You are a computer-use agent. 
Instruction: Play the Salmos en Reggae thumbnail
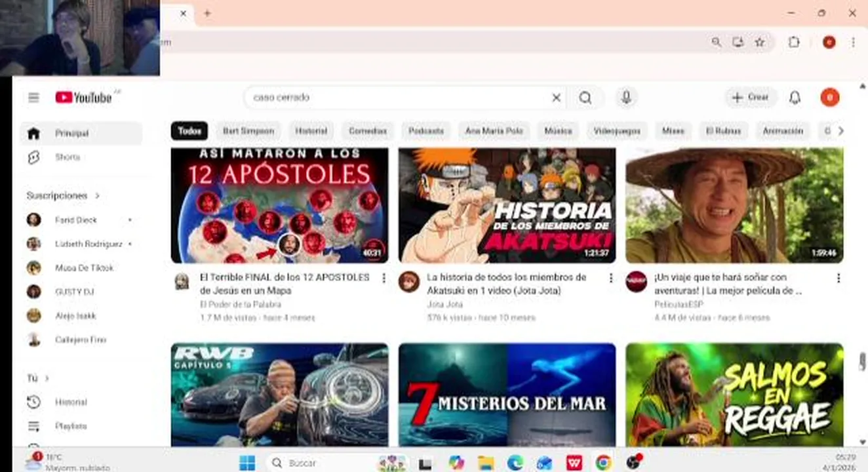click(x=734, y=395)
